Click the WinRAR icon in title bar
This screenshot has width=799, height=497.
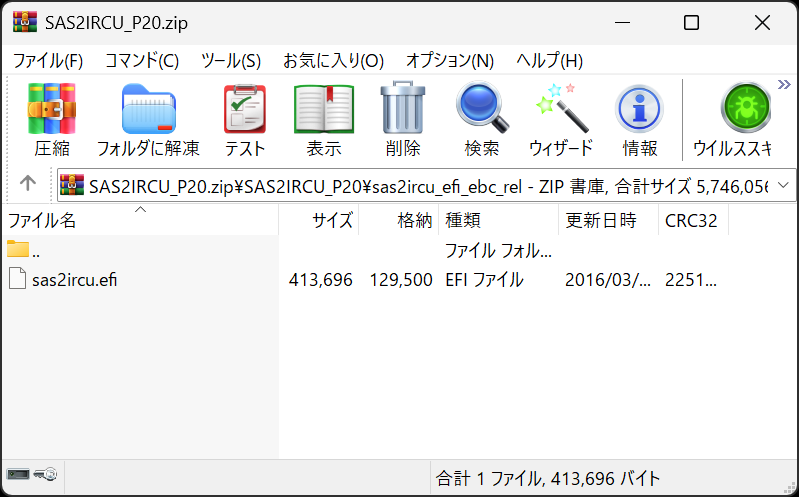[25, 22]
